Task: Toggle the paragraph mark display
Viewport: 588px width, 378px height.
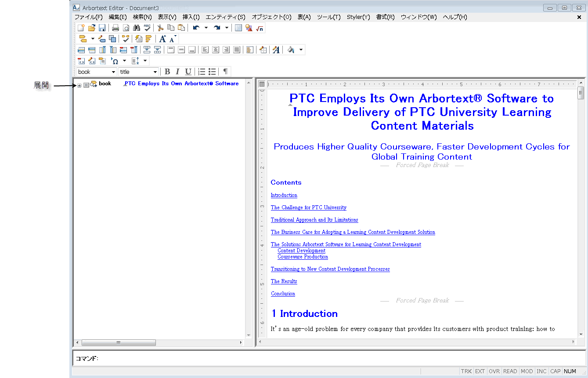Action: click(x=225, y=72)
